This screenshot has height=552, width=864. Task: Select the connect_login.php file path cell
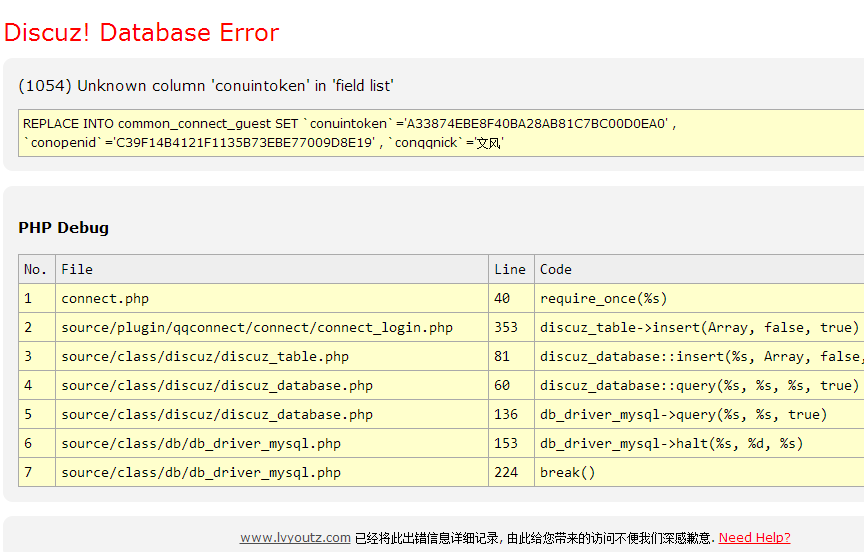coord(272,328)
